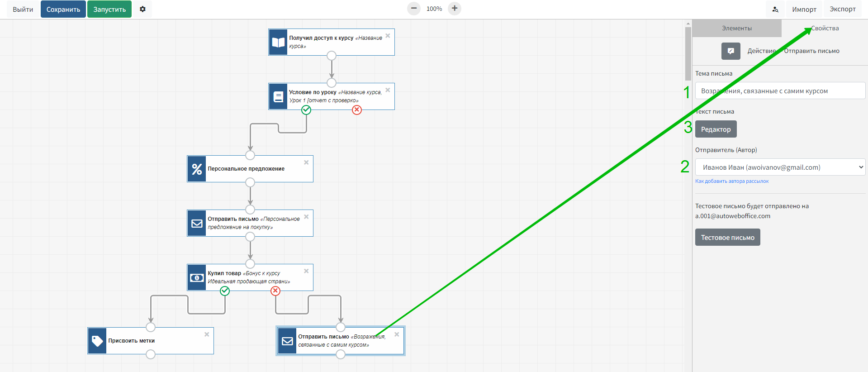The width and height of the screenshot is (868, 372).
Task: Click the money icon of Купил товар block
Action: point(197,277)
